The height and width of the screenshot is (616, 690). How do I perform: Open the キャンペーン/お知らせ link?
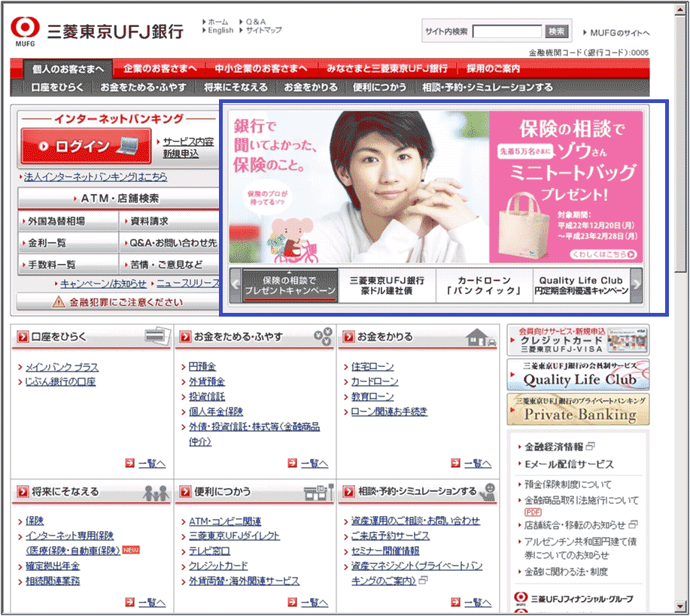[103, 284]
